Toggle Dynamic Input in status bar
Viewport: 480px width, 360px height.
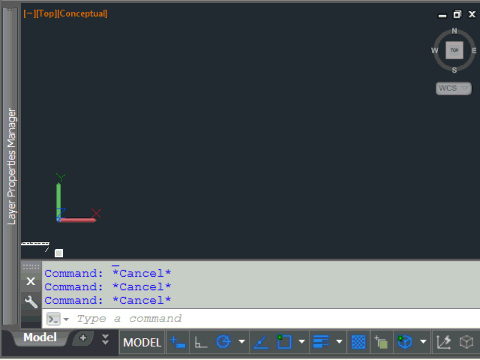[x=178, y=342]
